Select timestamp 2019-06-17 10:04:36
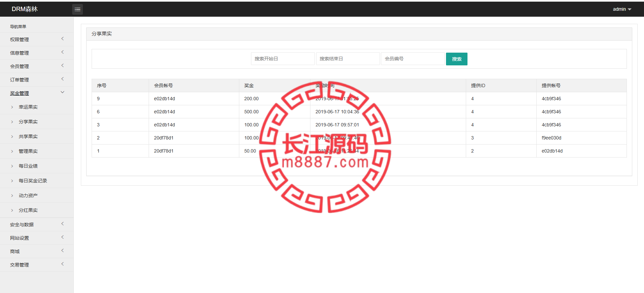This screenshot has height=293, width=644. point(337,112)
